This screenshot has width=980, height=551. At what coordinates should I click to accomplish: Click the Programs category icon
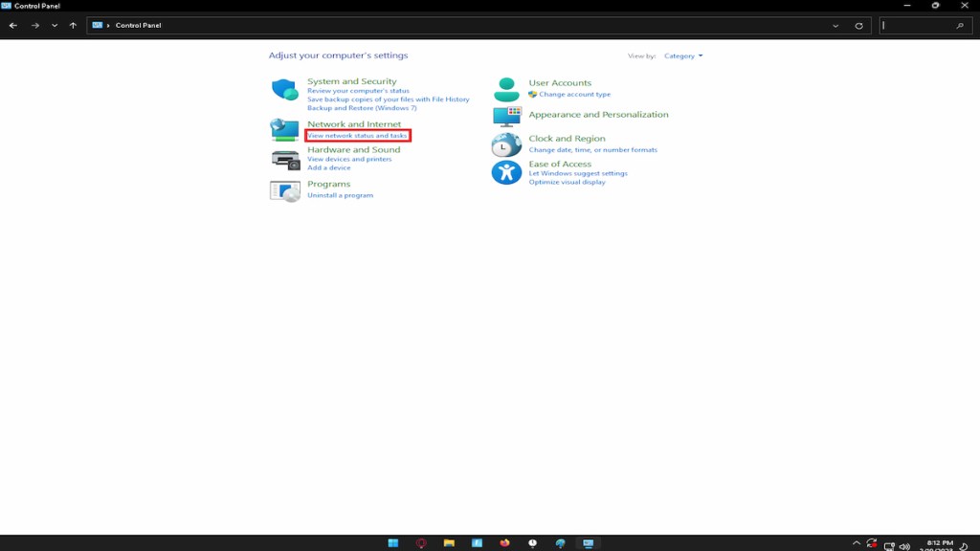(284, 191)
